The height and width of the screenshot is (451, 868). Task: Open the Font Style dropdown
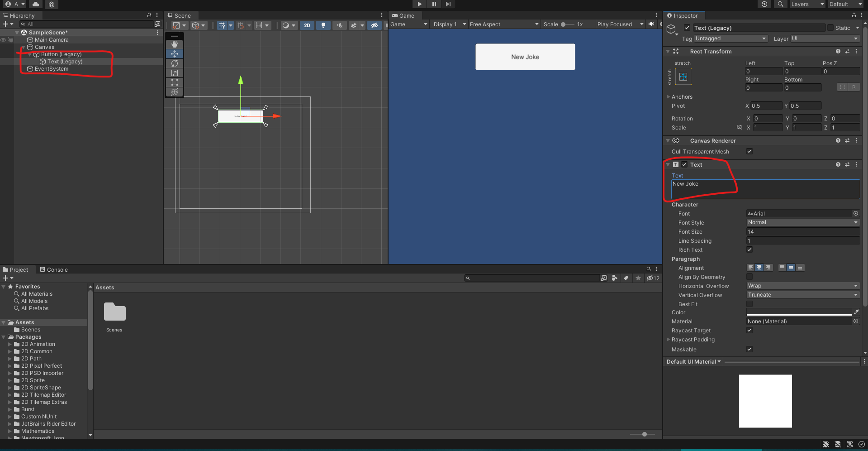802,222
